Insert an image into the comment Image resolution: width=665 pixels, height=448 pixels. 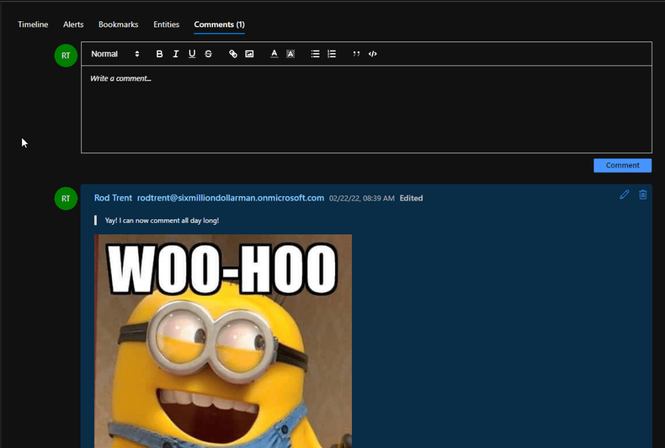(249, 54)
